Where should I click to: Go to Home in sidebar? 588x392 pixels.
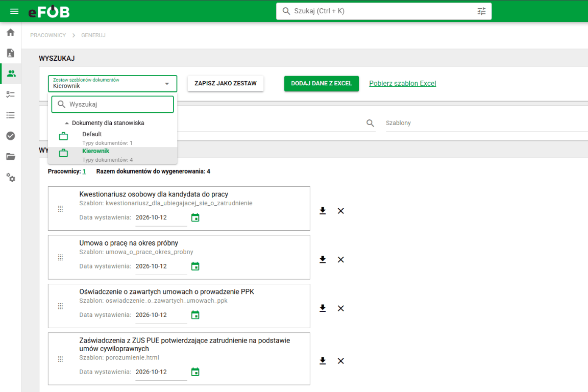coord(11,32)
